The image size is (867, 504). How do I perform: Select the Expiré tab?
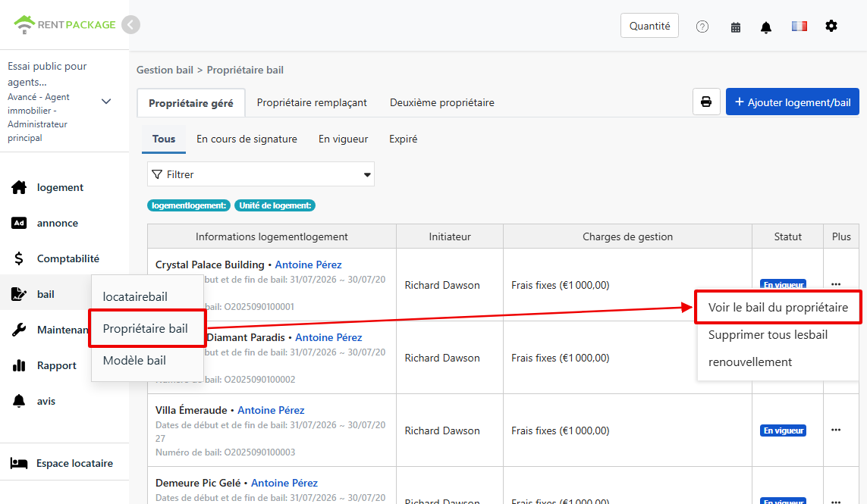coord(403,139)
